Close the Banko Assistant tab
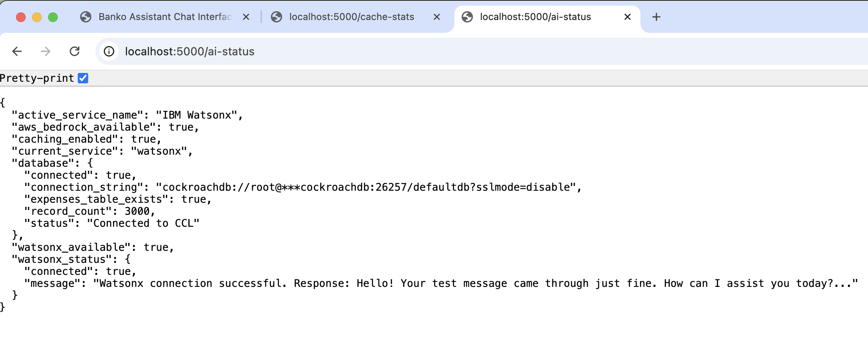 point(246,17)
